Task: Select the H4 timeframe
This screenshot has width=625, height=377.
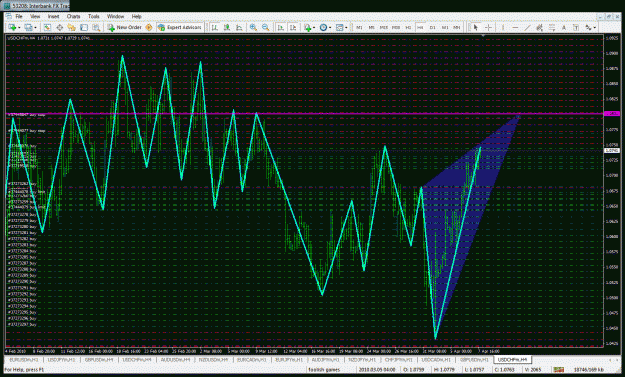Action: tap(420, 27)
